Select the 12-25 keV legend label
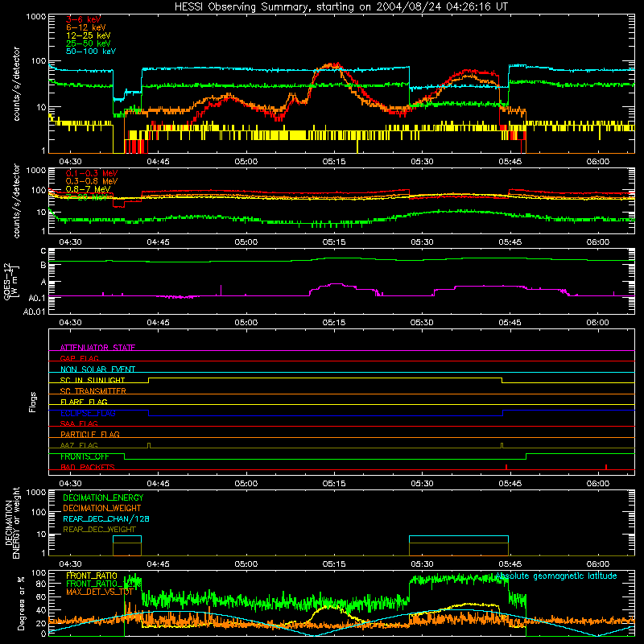 [89, 35]
